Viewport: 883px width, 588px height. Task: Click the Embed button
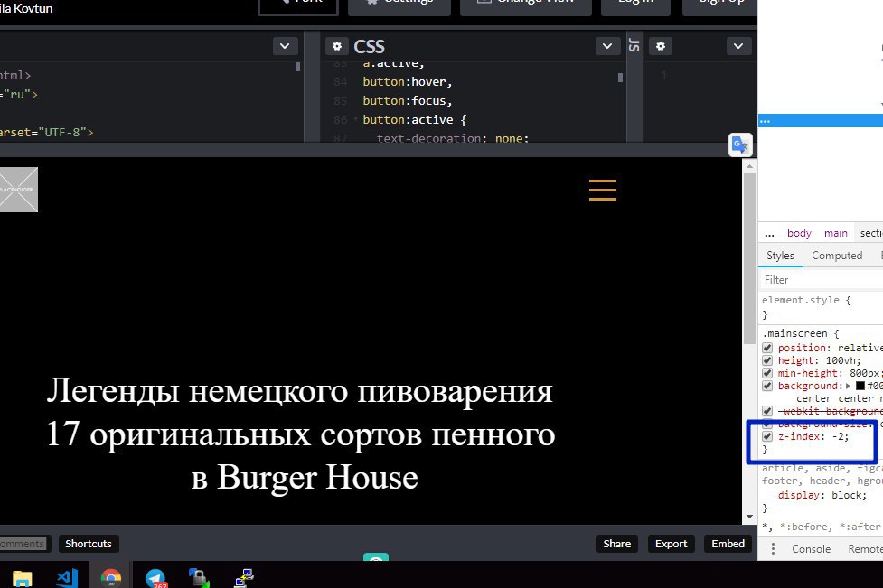[728, 544]
